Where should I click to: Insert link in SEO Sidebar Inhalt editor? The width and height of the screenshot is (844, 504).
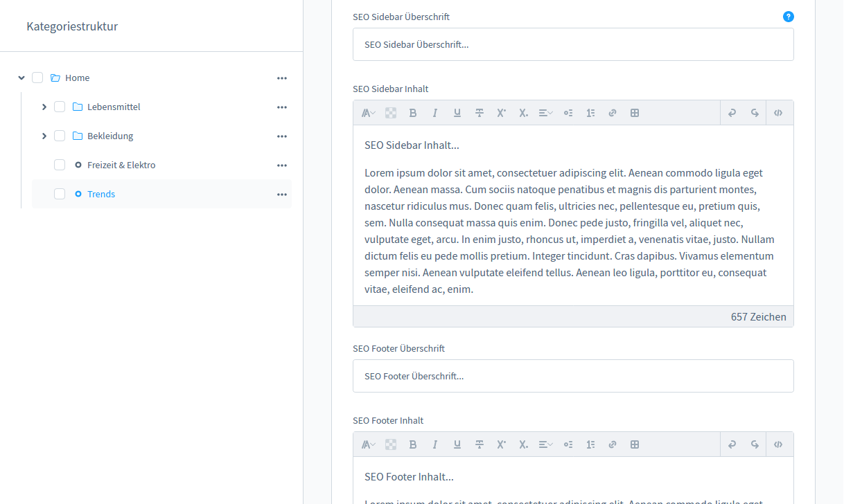613,113
